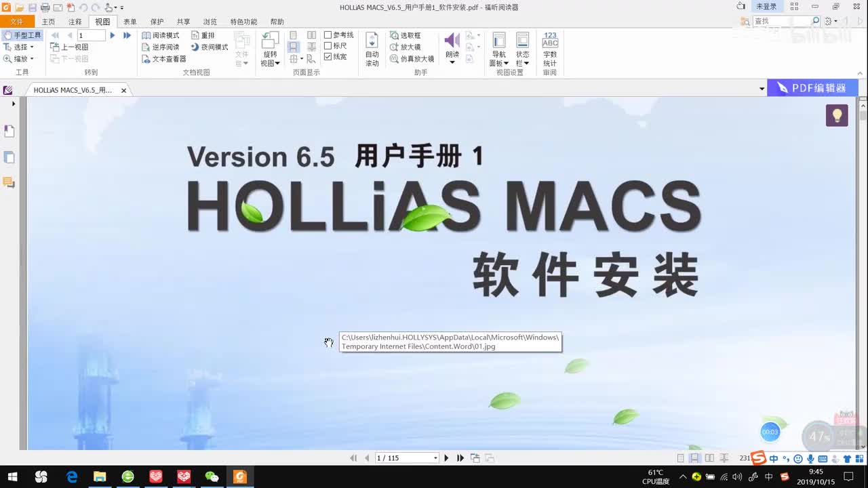Open the bookmarks panel icon in sidebar
This screenshot has width=868, height=488.
pos(9,131)
